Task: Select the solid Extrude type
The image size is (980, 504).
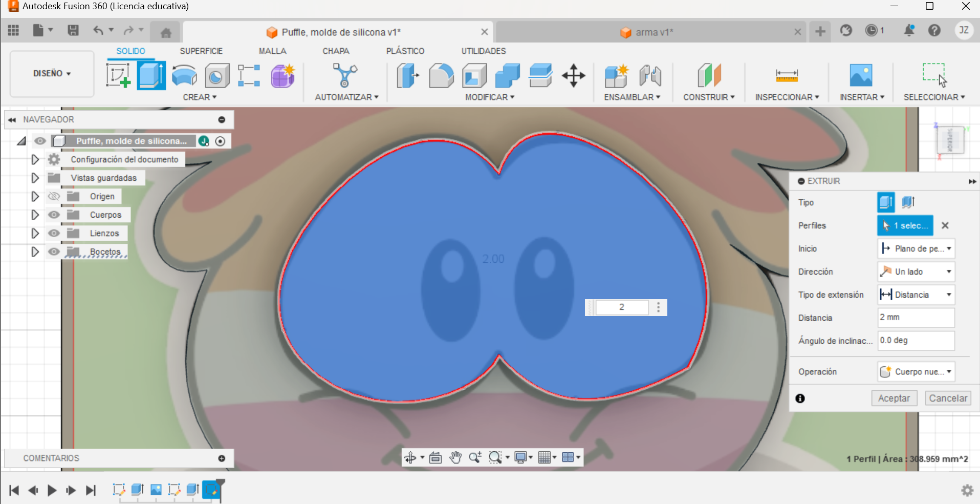Action: [886, 202]
